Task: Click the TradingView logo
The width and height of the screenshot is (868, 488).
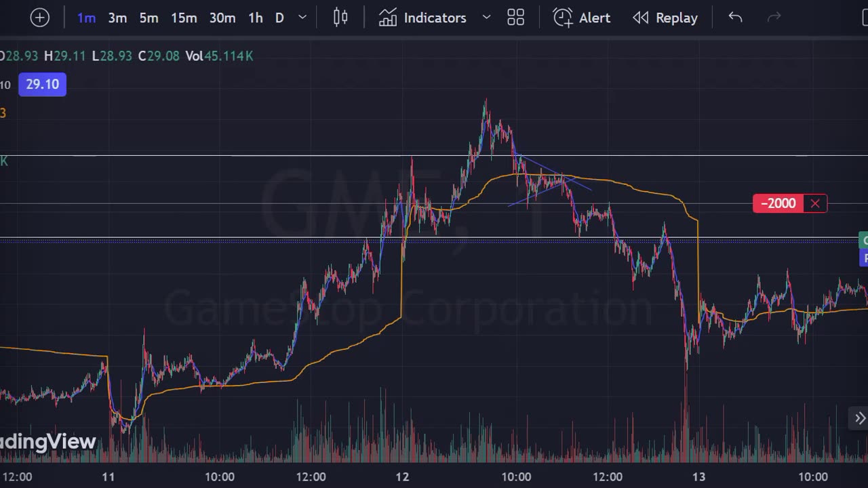Action: coord(47,443)
